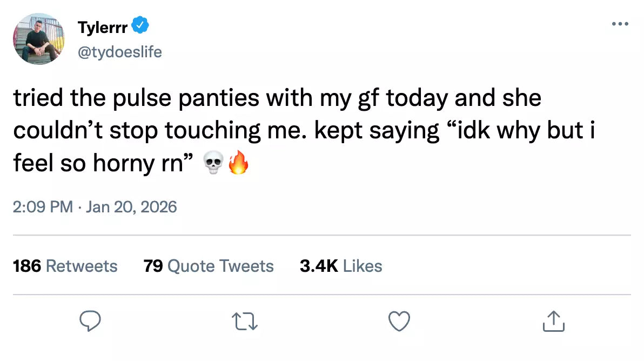Open Tylerrr's profile picture
This screenshot has height=361, width=644.
(x=38, y=39)
